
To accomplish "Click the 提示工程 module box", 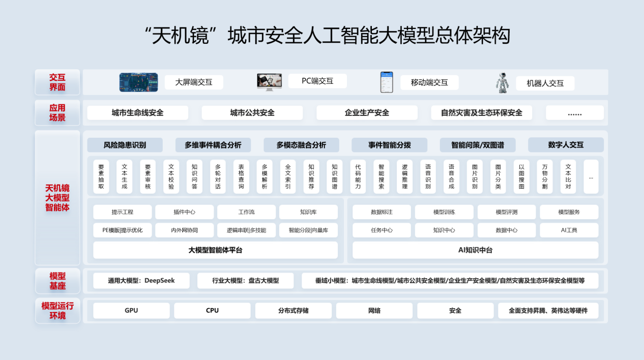I will 123,212.
